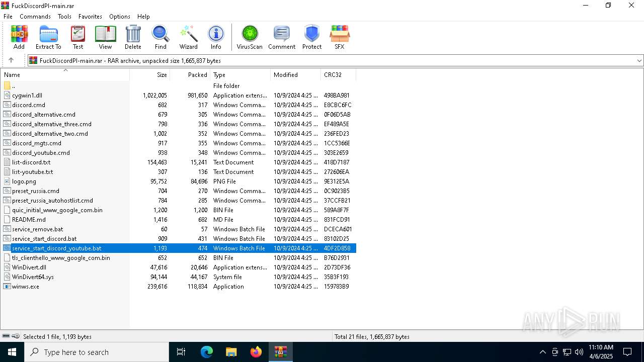The width and height of the screenshot is (644, 362).
Task: Expand the archive path dropdown
Action: (639, 61)
